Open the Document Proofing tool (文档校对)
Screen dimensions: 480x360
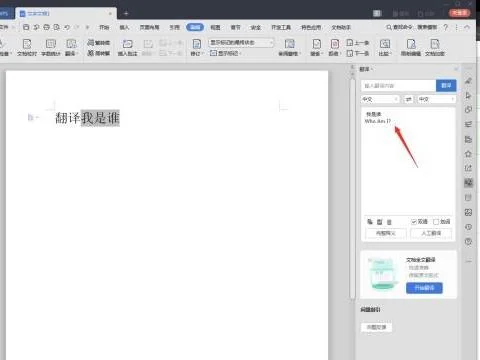pos(27,47)
